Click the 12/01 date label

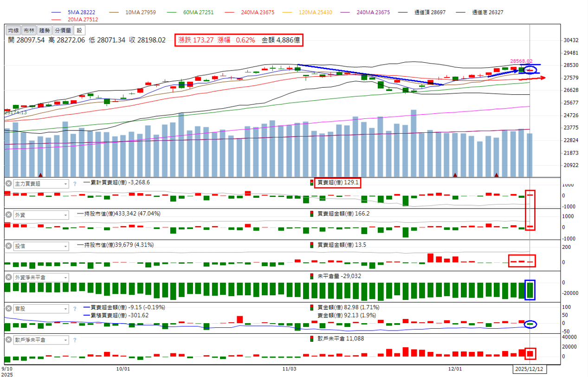(x=455, y=369)
